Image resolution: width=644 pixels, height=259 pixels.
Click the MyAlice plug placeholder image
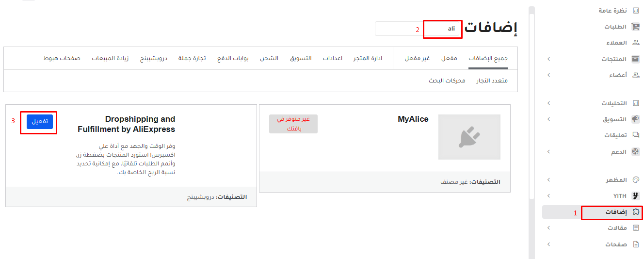coord(469,137)
